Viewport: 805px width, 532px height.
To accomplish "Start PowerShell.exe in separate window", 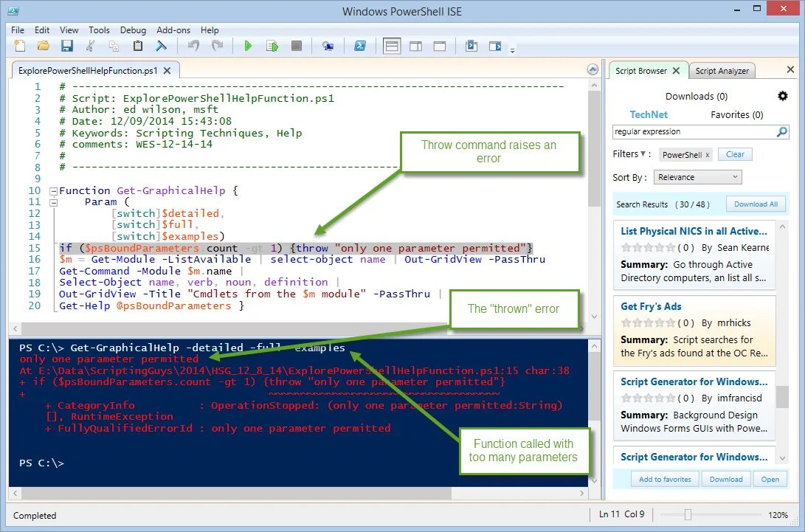I will (x=360, y=46).
